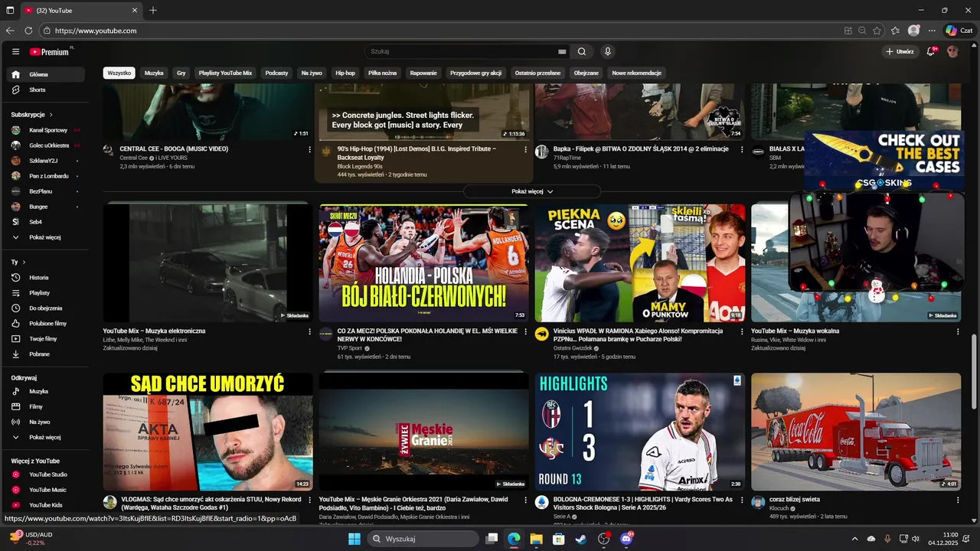Start voice search with microphone icon
The image size is (980, 551).
[607, 52]
